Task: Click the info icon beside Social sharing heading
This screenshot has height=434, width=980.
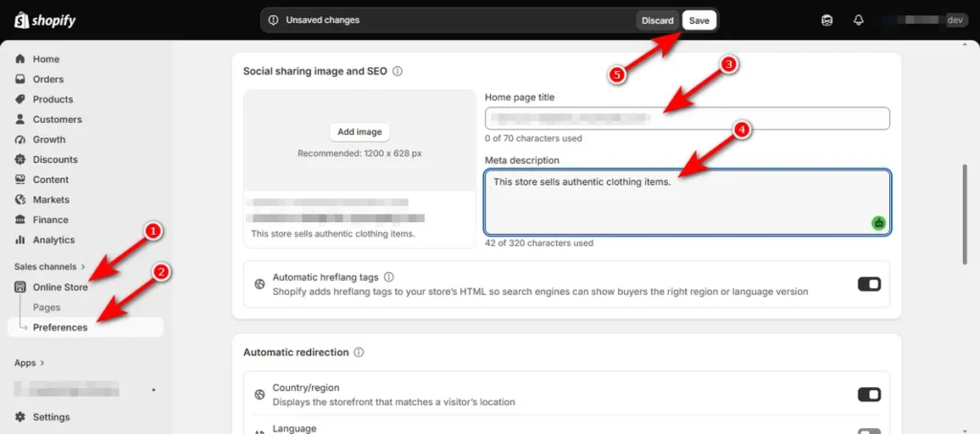Action: [397, 71]
